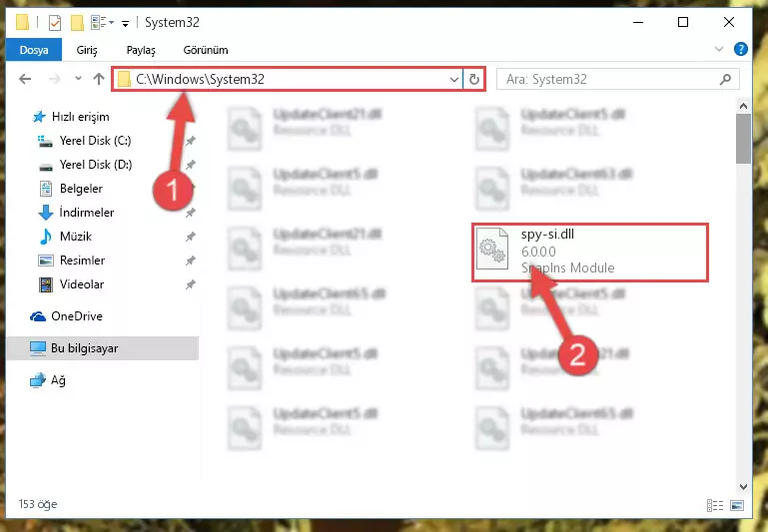This screenshot has height=532, width=768.
Task: Unpin Yerel Disk (C:) from quick access
Action: click(190, 141)
